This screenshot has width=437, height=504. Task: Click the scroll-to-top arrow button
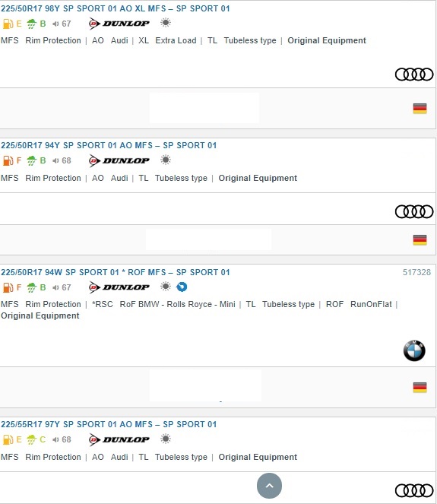(269, 486)
